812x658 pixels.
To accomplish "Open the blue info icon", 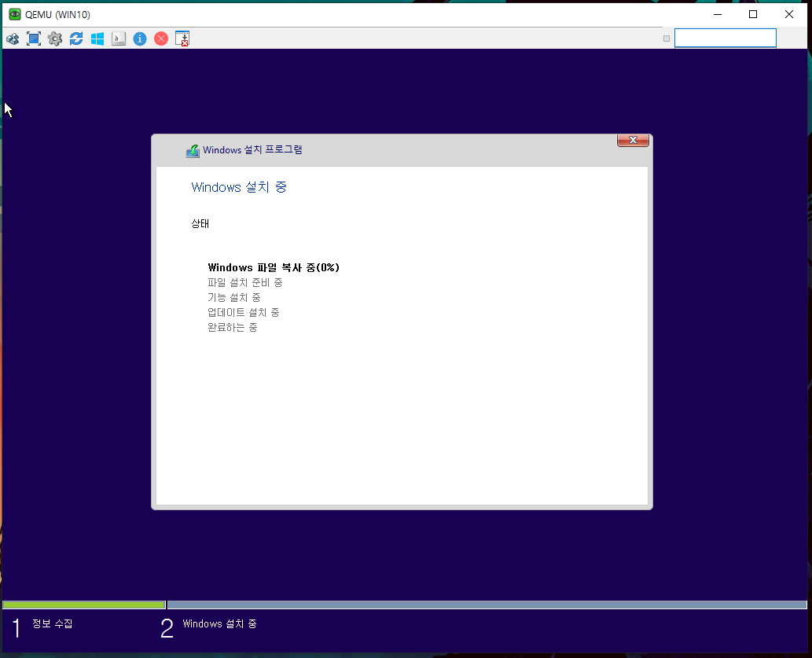I will pos(140,39).
